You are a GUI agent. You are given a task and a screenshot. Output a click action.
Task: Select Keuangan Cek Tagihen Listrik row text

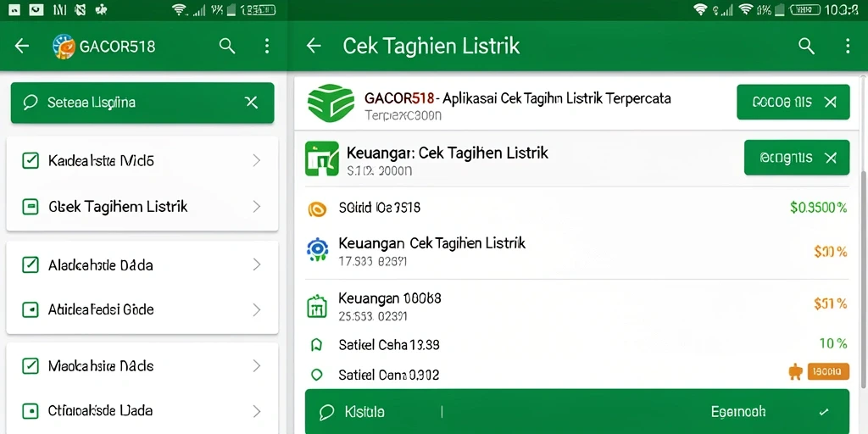[x=431, y=242]
